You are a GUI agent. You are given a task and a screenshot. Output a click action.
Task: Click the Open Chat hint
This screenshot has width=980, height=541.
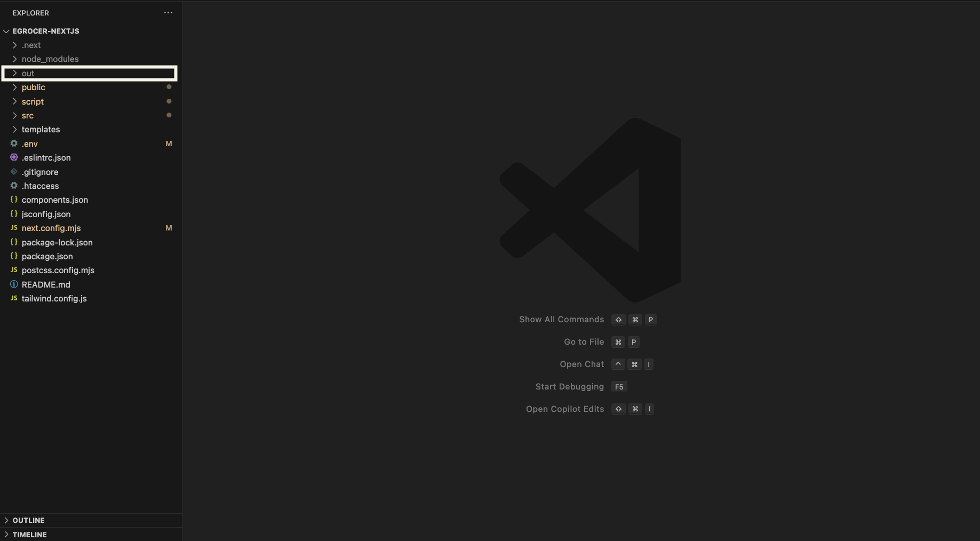tap(582, 364)
